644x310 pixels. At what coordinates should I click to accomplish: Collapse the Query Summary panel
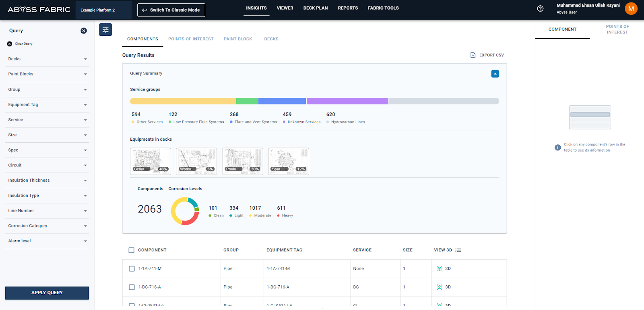[x=495, y=74]
